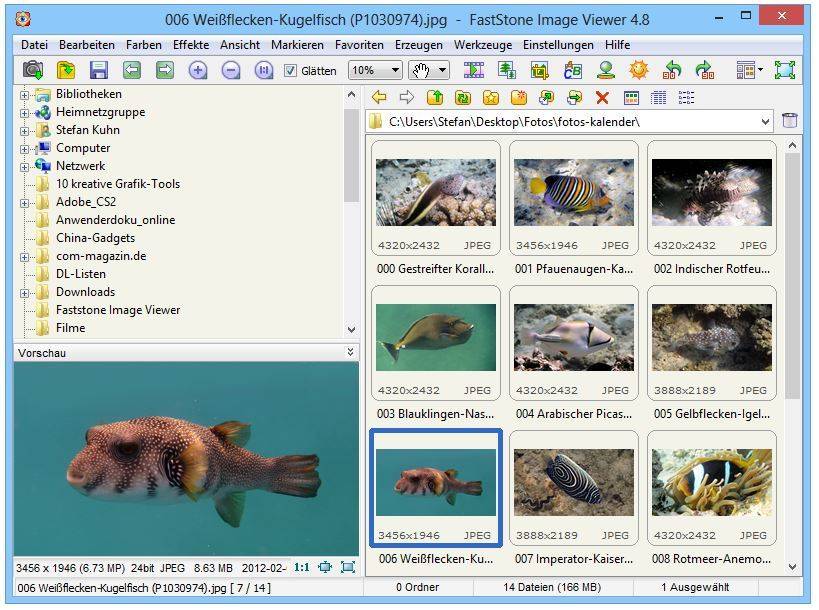Image resolution: width=819 pixels, height=610 pixels.
Task: Select the Downloads folder in the tree
Action: click(85, 292)
